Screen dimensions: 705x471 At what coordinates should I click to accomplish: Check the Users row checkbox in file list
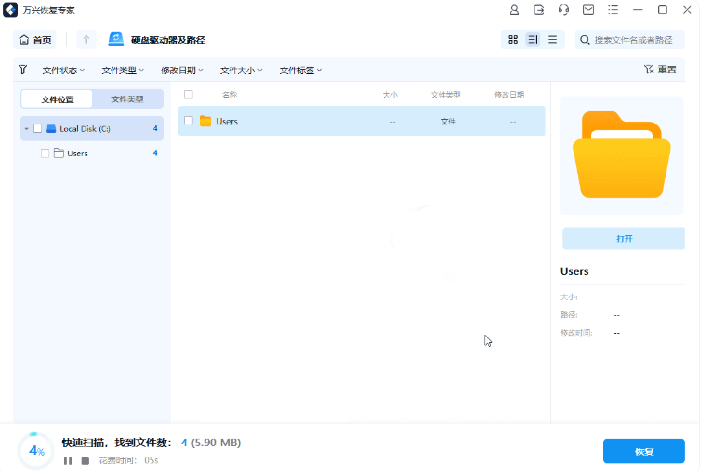point(188,121)
